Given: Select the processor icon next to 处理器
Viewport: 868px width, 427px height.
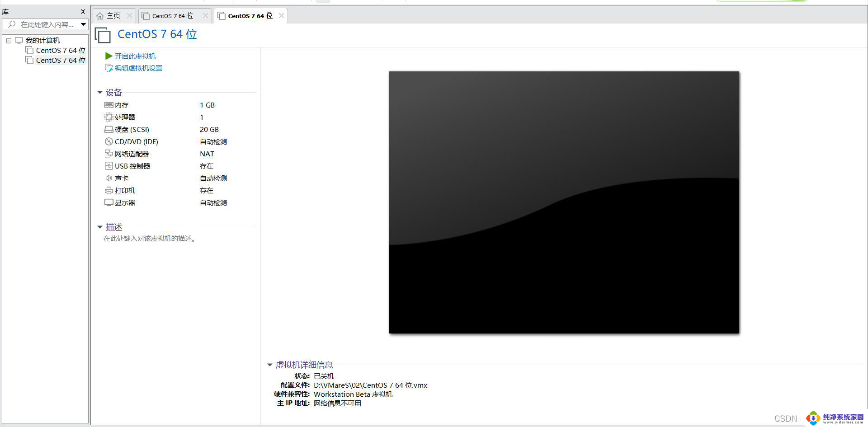Looking at the screenshot, I should [108, 117].
